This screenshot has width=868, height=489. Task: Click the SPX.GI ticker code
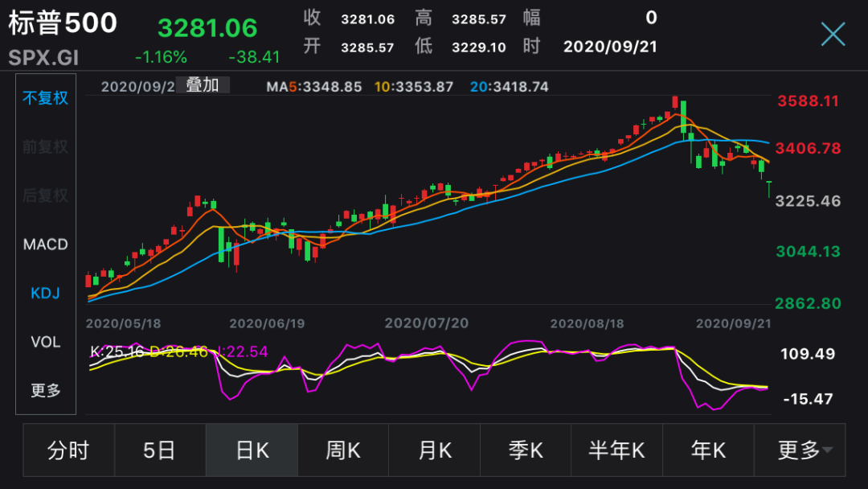point(43,58)
